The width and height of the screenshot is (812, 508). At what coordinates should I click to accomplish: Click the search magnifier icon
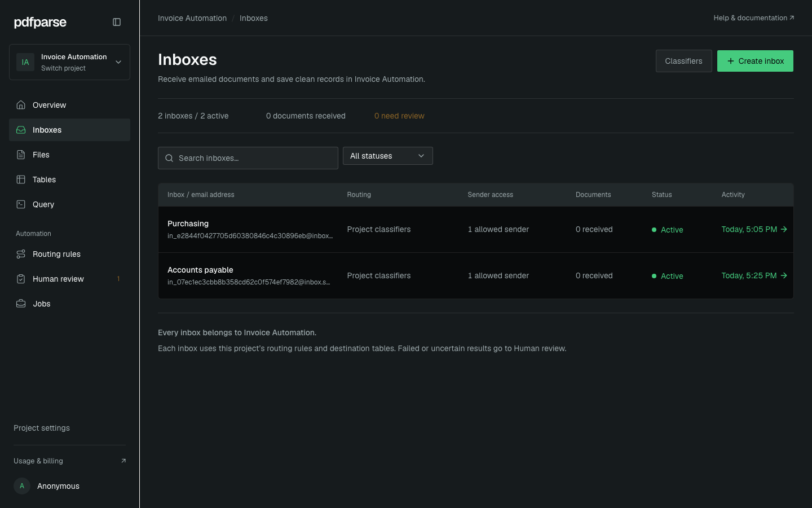169,158
